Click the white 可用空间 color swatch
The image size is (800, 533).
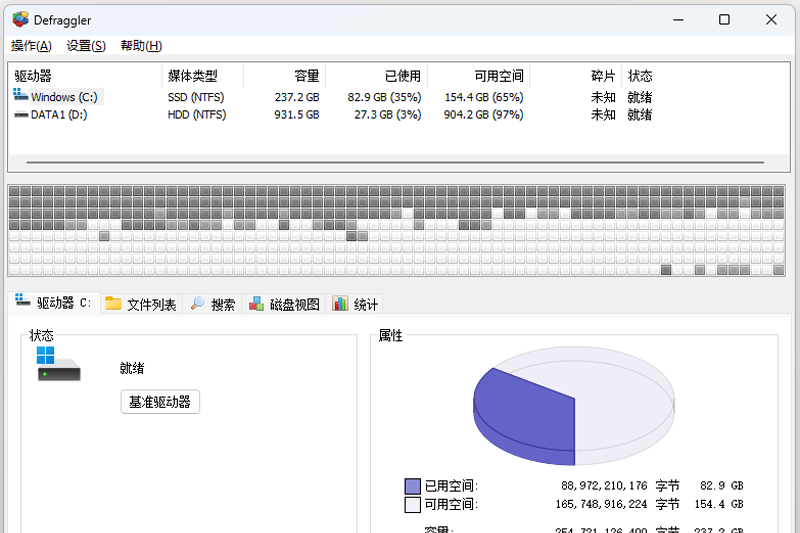coord(412,505)
